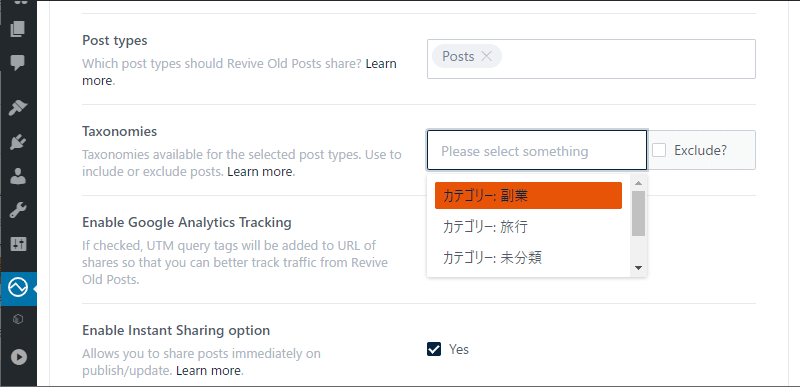
Task: Open the Pages icon in sidebar
Action: point(18,29)
